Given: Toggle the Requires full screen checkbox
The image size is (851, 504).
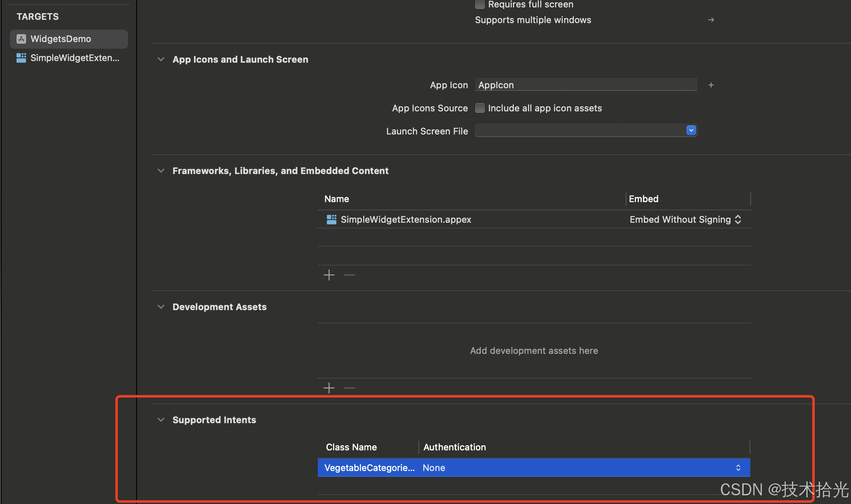Looking at the screenshot, I should [480, 5].
